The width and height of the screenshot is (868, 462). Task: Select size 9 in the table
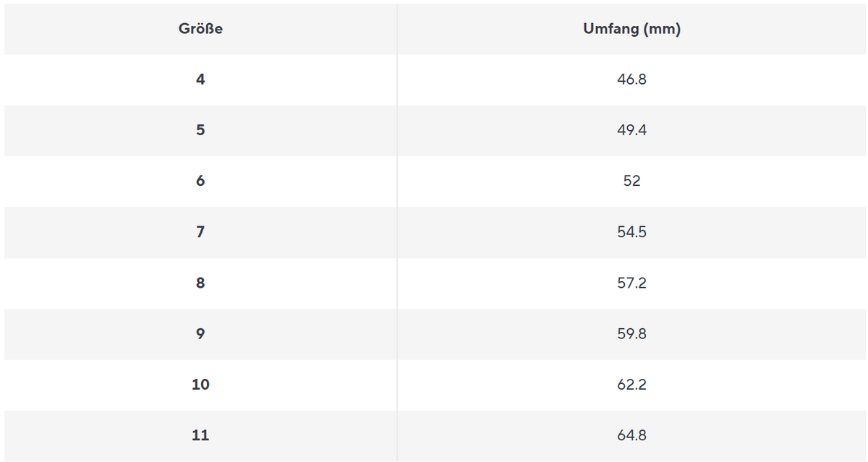200,333
